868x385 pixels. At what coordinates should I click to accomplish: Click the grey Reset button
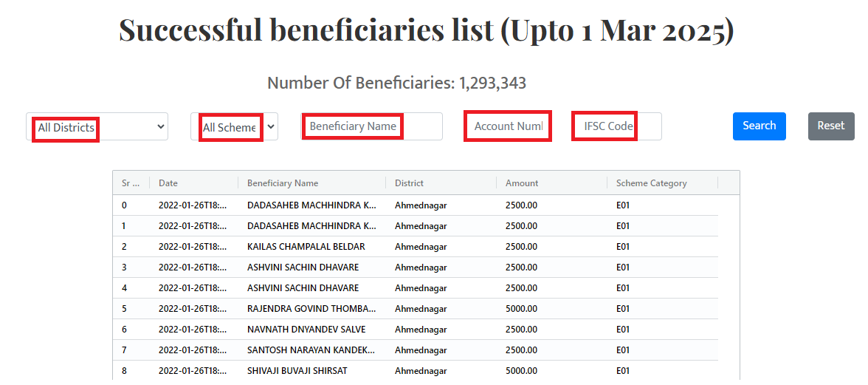click(x=831, y=126)
